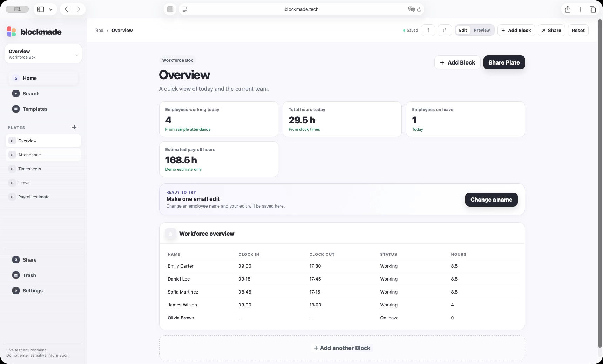The width and height of the screenshot is (603, 364).
Task: Click the browser reload icon
Action: [419, 9]
